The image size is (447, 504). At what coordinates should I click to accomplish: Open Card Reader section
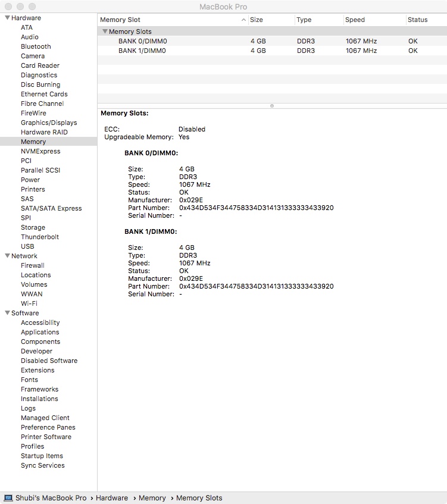point(40,65)
